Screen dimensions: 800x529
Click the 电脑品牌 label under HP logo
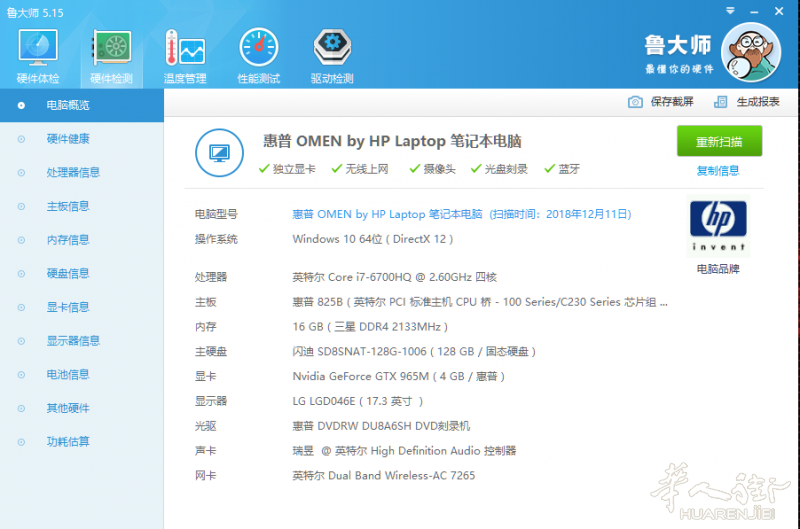click(x=718, y=269)
